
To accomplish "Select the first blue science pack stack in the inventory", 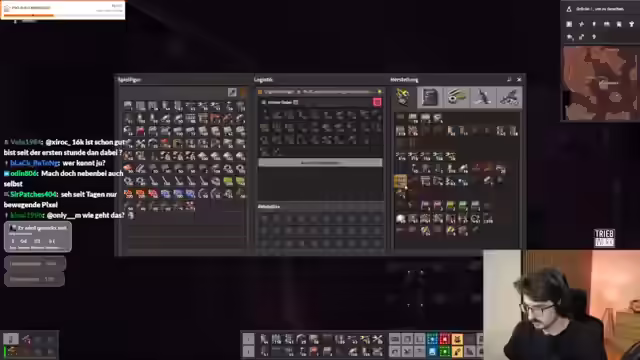I will click(x=165, y=193).
